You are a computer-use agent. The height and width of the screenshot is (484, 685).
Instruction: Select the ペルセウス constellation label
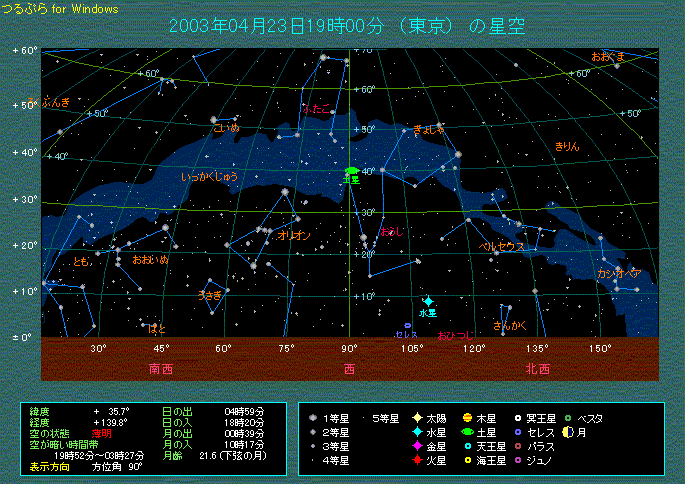point(502,246)
